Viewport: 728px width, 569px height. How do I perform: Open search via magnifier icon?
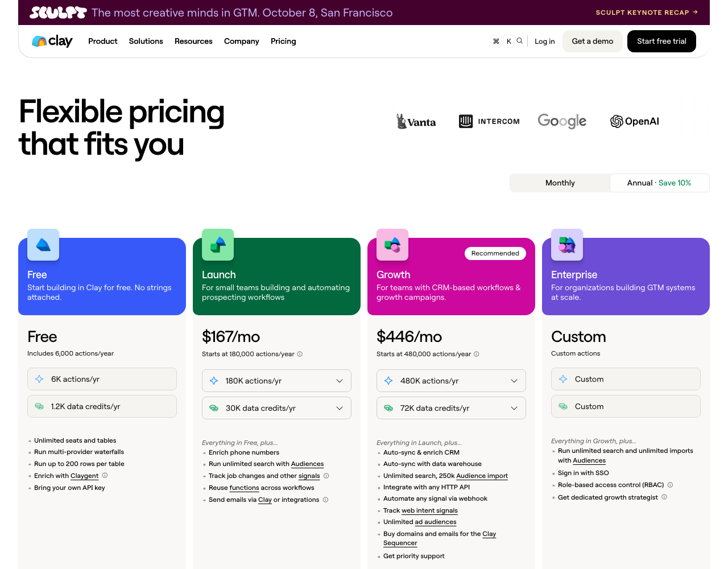coord(519,41)
